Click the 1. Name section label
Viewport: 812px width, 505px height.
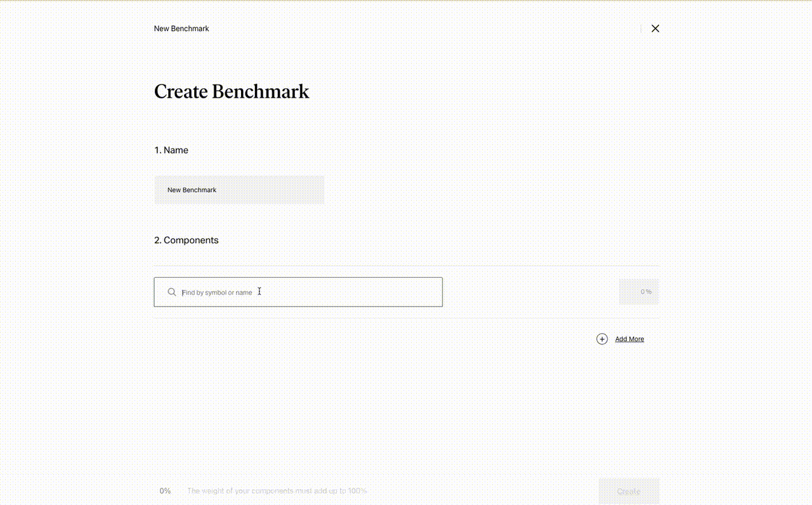pyautogui.click(x=171, y=150)
